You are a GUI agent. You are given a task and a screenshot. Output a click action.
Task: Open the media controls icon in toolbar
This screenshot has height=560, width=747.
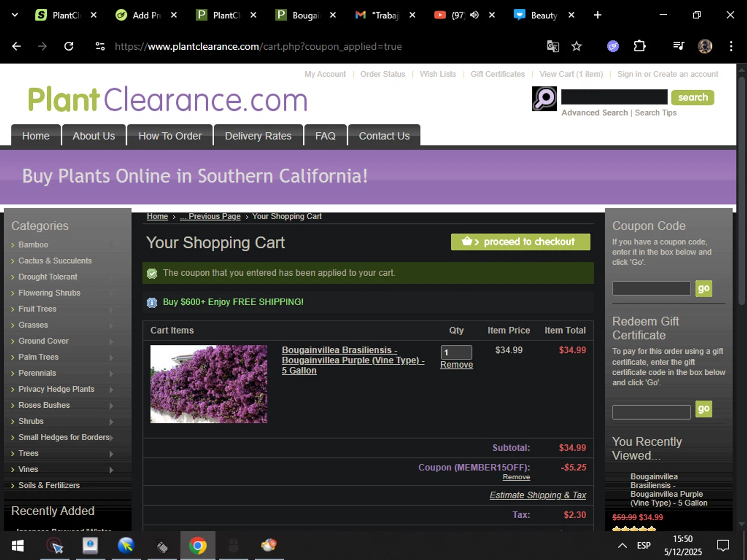click(678, 46)
